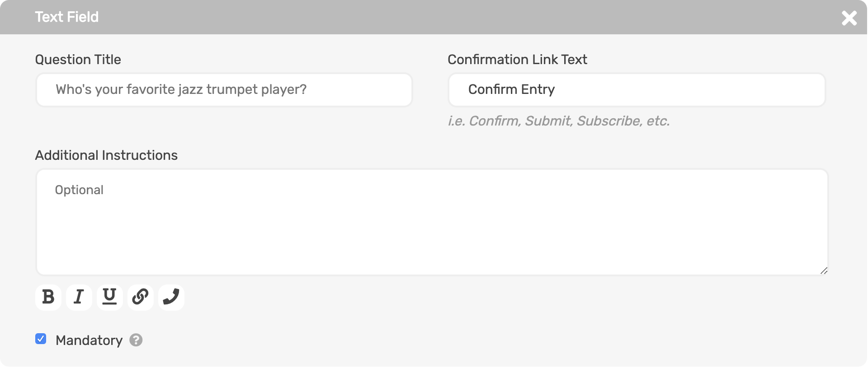Click the Confirmation Link Text label
The image size is (868, 368).
(517, 59)
